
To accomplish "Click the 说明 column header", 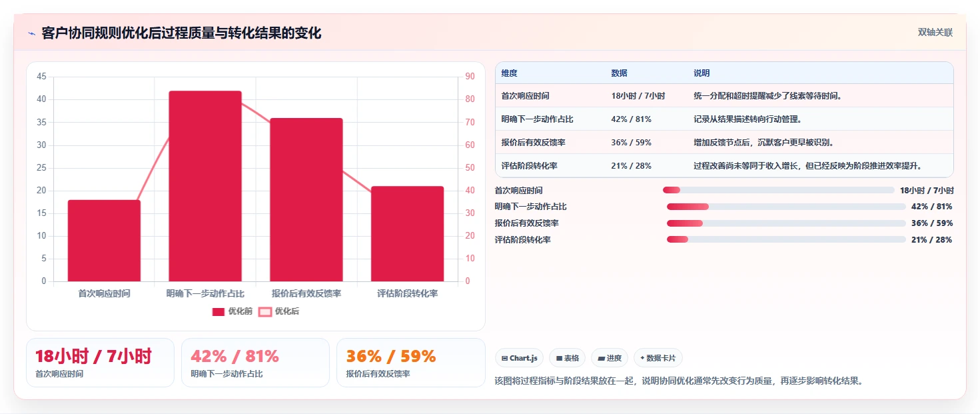I will pyautogui.click(x=702, y=73).
